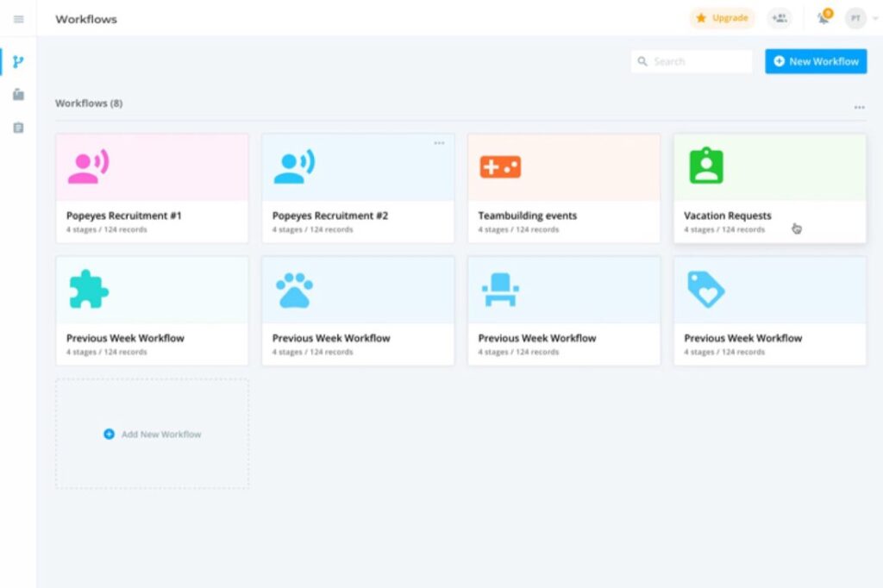Expand the account dropdown arrow

(875, 19)
